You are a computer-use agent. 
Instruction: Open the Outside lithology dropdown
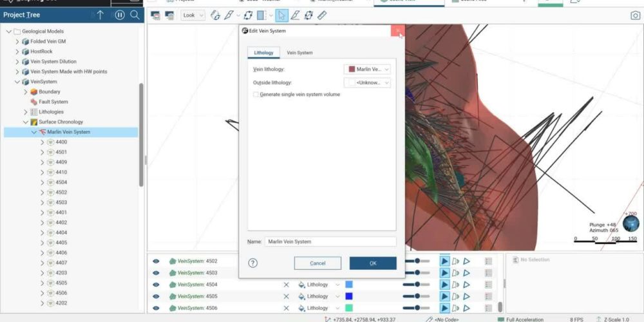pyautogui.click(x=368, y=82)
